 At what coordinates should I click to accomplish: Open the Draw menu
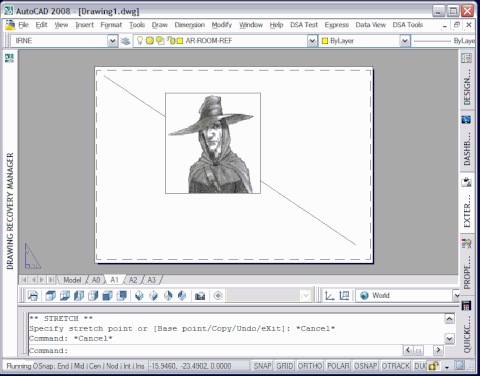point(160,25)
